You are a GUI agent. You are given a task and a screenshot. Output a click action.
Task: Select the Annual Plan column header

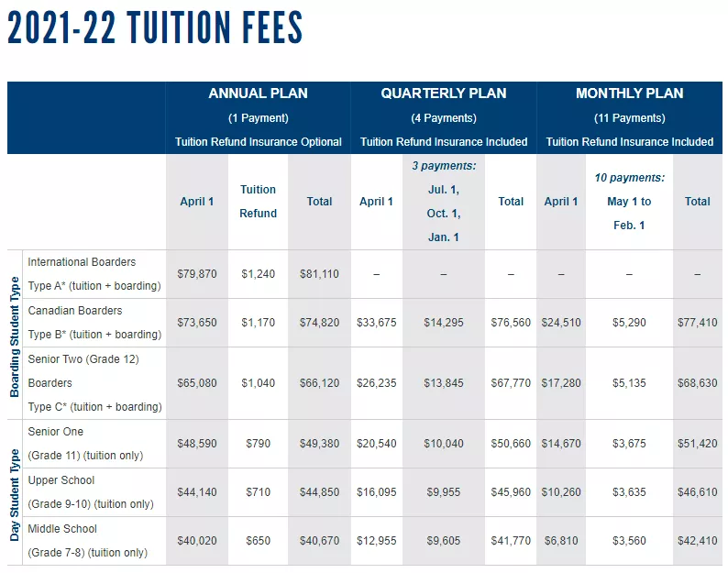coord(259,117)
